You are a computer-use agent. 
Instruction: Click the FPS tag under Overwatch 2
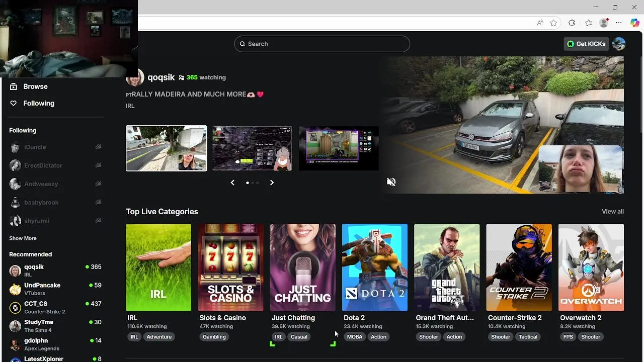point(568,337)
